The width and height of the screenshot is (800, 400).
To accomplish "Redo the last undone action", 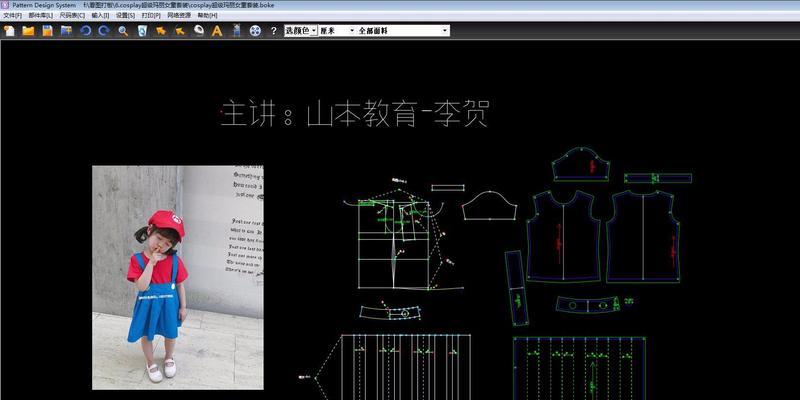I will [x=103, y=31].
